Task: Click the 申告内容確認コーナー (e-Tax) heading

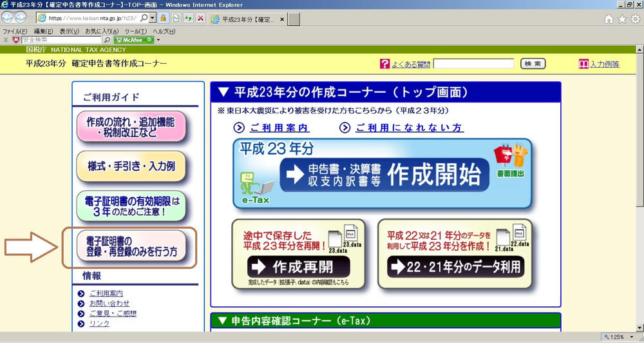Action: (294, 321)
